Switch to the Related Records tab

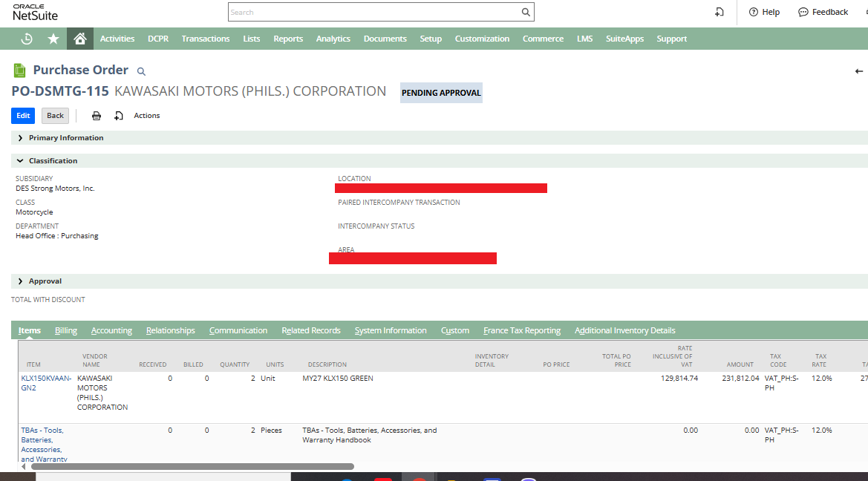[311, 330]
